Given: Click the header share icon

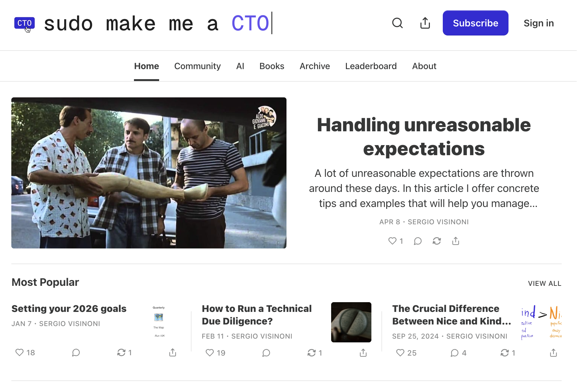Looking at the screenshot, I should point(425,23).
